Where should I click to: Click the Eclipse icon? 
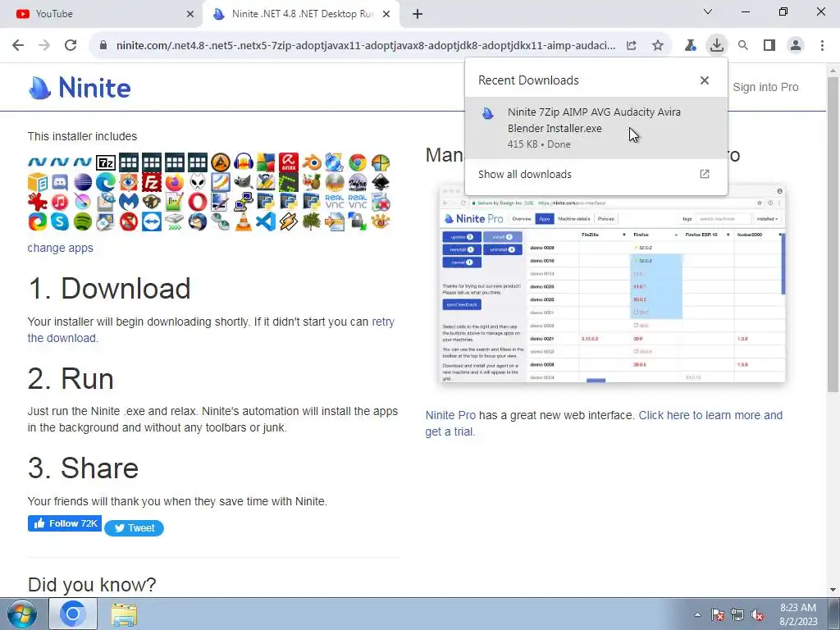click(x=83, y=182)
